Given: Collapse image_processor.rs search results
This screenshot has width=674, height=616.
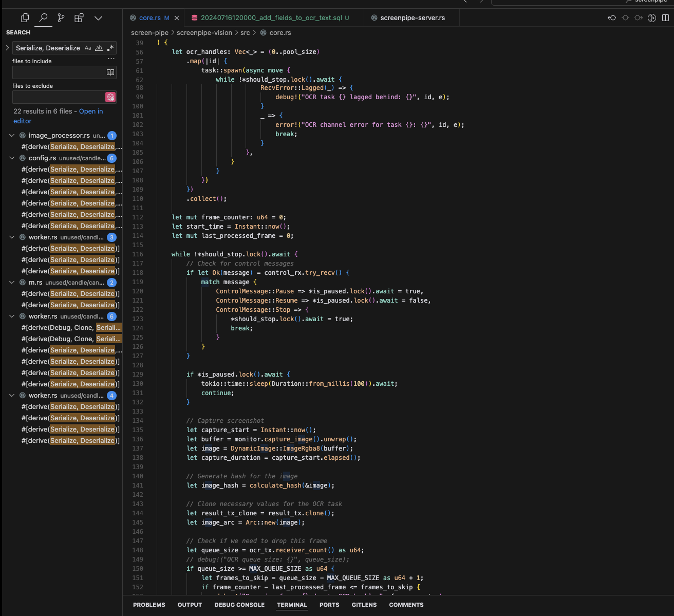Looking at the screenshot, I should [x=12, y=136].
